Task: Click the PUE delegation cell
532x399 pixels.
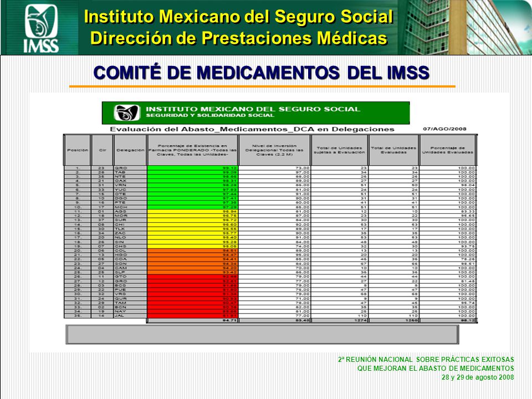Action: 130,290
